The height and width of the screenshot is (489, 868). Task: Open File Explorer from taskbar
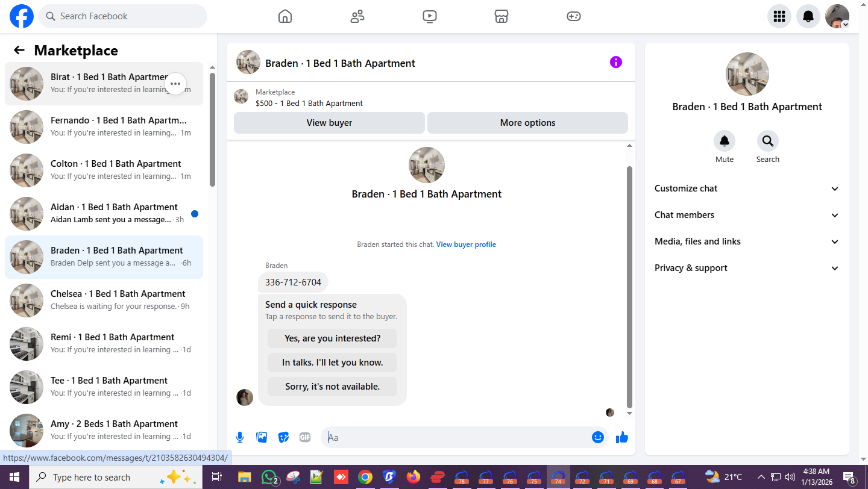pos(245,477)
